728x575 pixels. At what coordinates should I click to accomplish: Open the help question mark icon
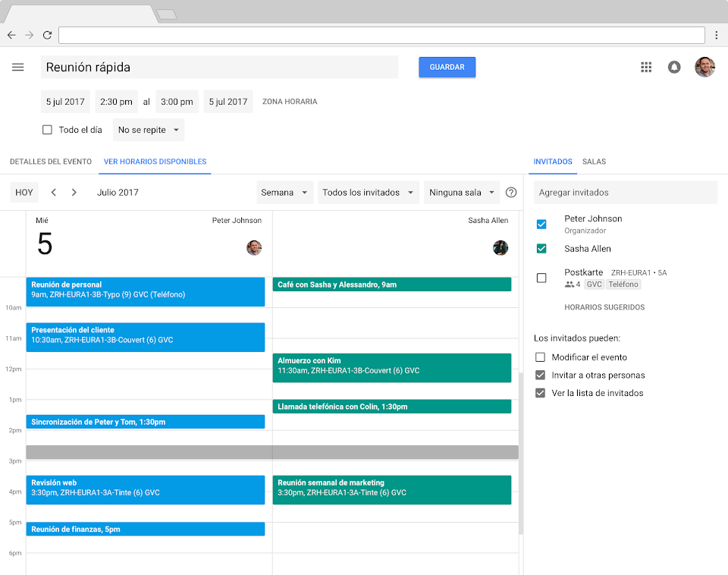[511, 193]
